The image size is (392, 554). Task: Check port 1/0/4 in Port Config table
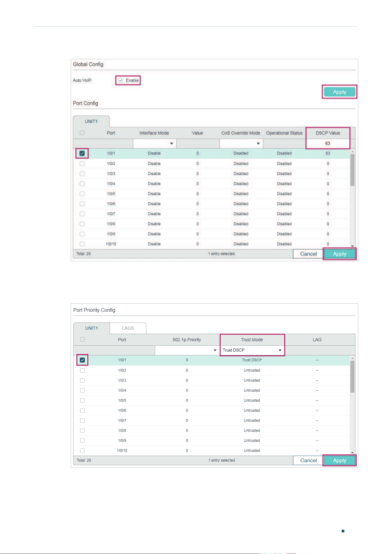point(82,183)
